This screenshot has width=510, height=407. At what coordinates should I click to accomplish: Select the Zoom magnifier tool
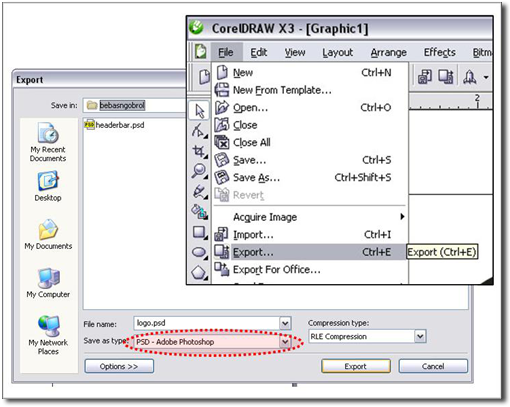199,171
